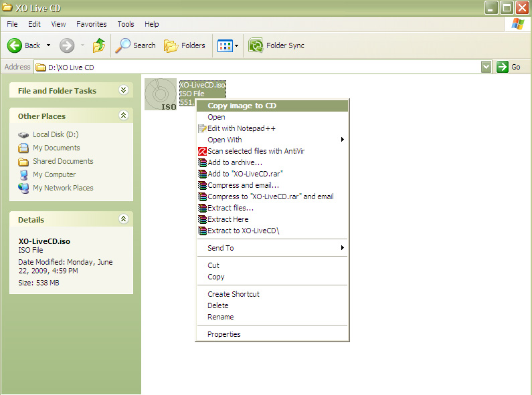Open Properties from the context menu
The width and height of the screenshot is (532, 395).
(272, 334)
